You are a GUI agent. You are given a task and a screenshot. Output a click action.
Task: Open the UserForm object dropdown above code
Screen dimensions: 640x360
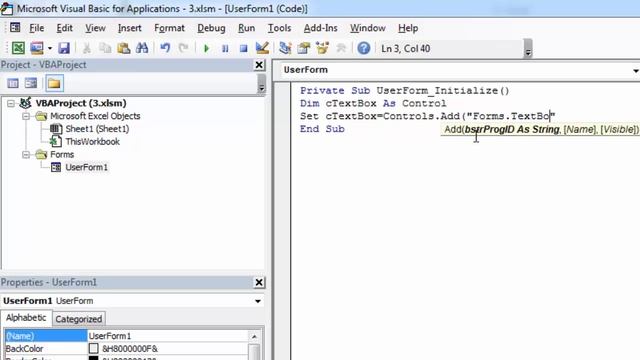[x=635, y=70]
